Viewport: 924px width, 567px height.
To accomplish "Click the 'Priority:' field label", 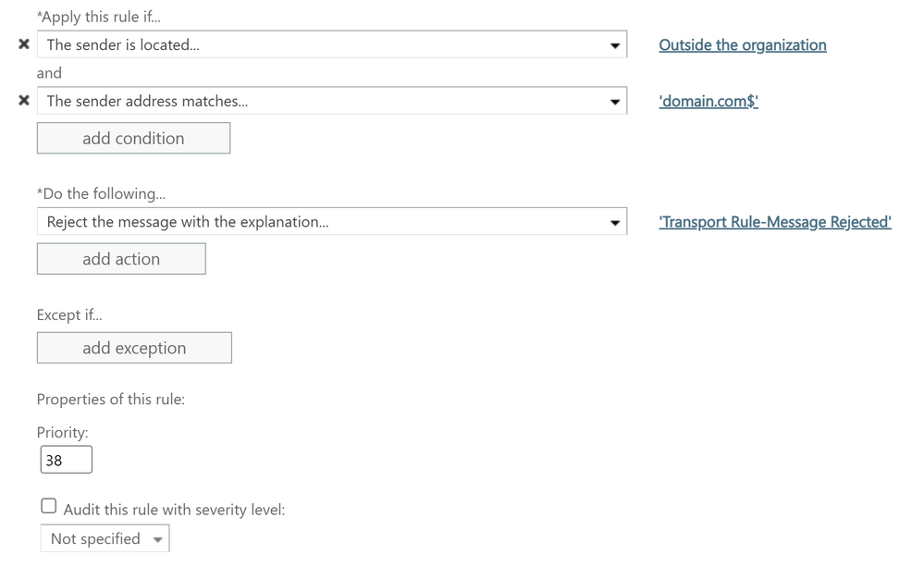I will pyautogui.click(x=63, y=432).
